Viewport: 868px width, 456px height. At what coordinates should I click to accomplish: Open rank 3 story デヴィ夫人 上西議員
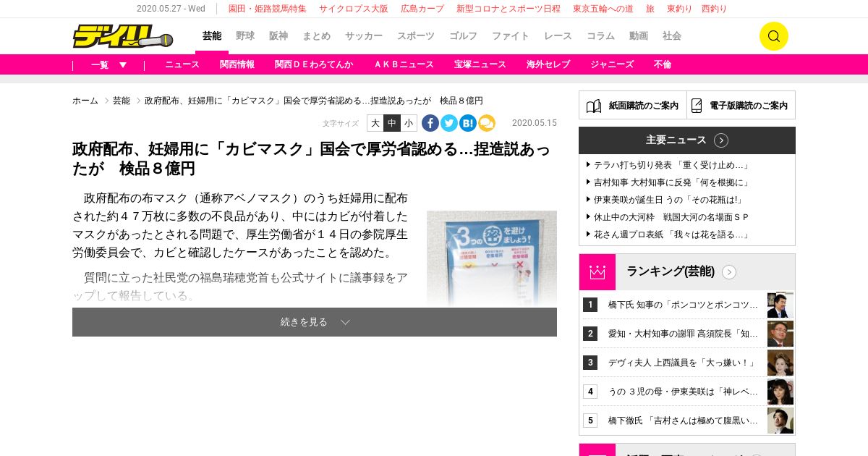click(681, 363)
